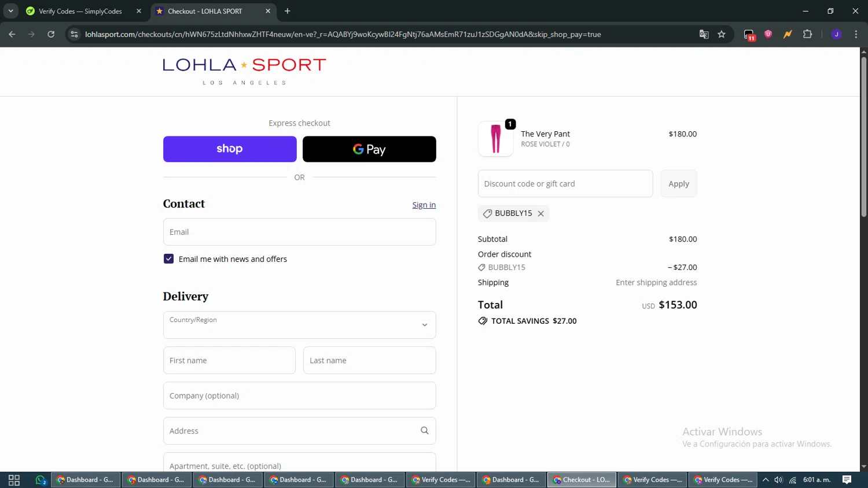Viewport: 868px width, 488px height.
Task: Click the TOTAL SAVINGS $27.00 text
Action: coord(534,321)
